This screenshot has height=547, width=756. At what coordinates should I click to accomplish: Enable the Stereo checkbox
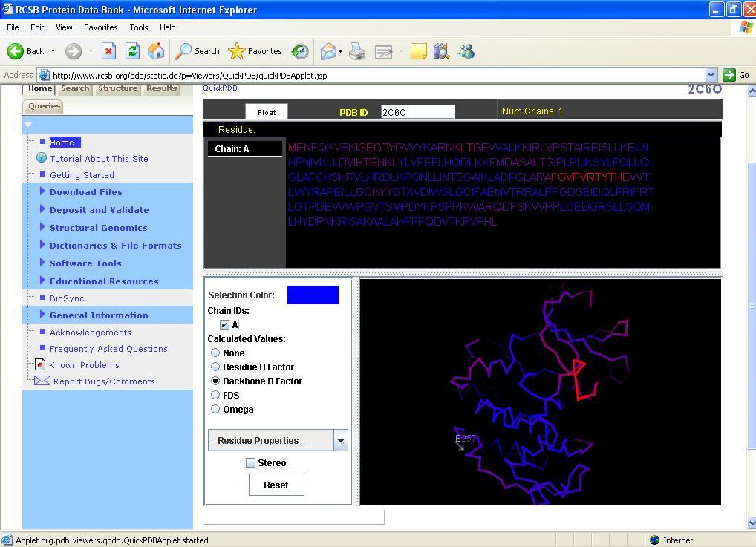[x=251, y=462]
